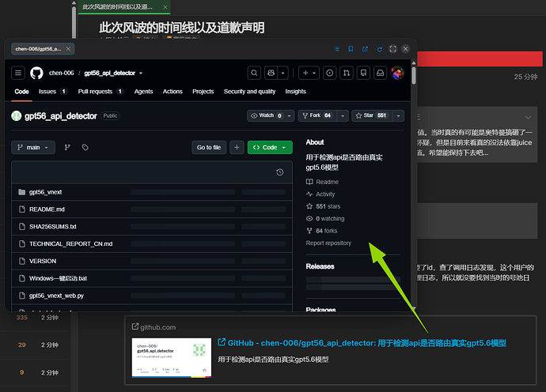Viewport: 546px width, 392px height.
Task: Expand the Copilot dropdown arrow
Action: [282, 73]
